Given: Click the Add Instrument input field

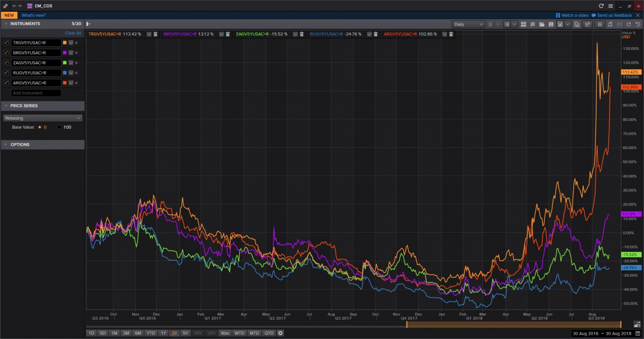Looking at the screenshot, I should pos(36,93).
